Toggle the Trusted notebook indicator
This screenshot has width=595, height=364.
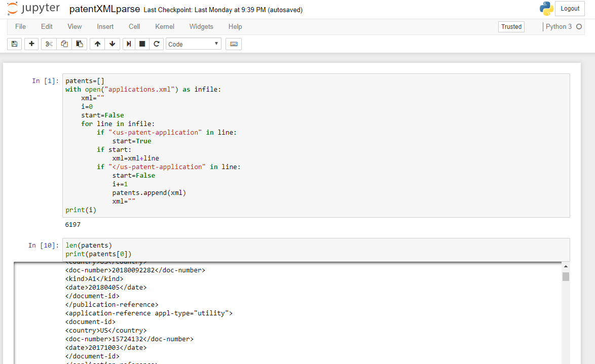click(511, 27)
